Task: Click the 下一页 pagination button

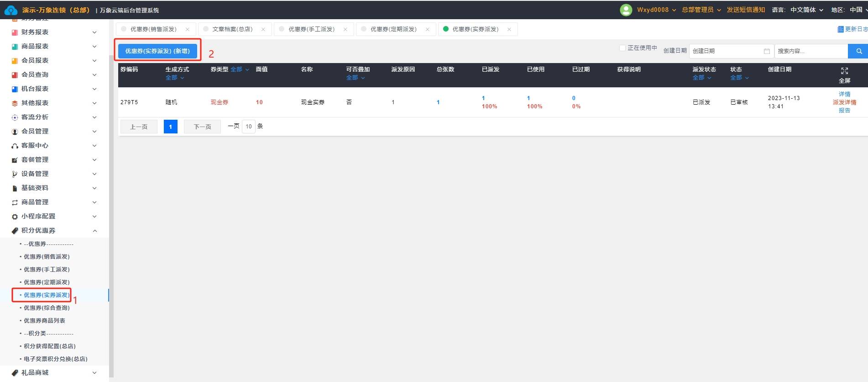Action: [x=202, y=127]
